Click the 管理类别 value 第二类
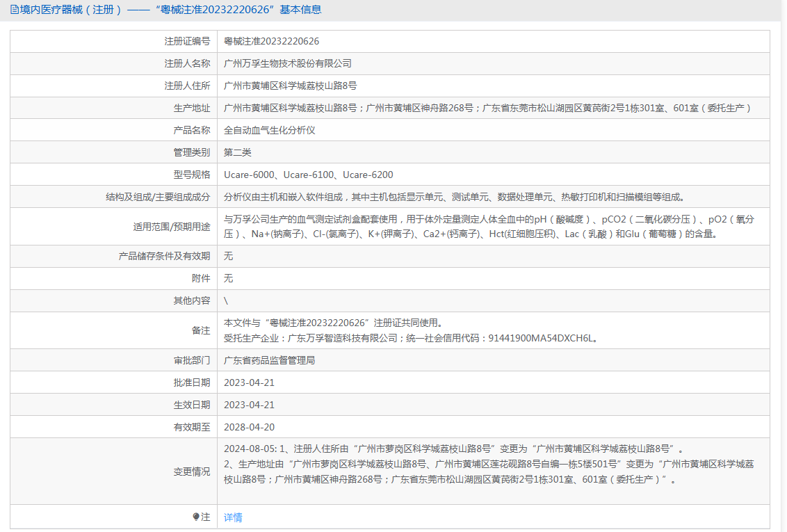Screen dimensions: 787x532 [x=237, y=152]
